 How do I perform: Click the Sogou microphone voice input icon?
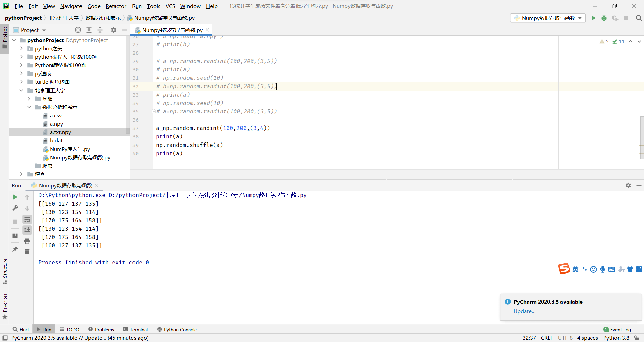click(x=603, y=269)
